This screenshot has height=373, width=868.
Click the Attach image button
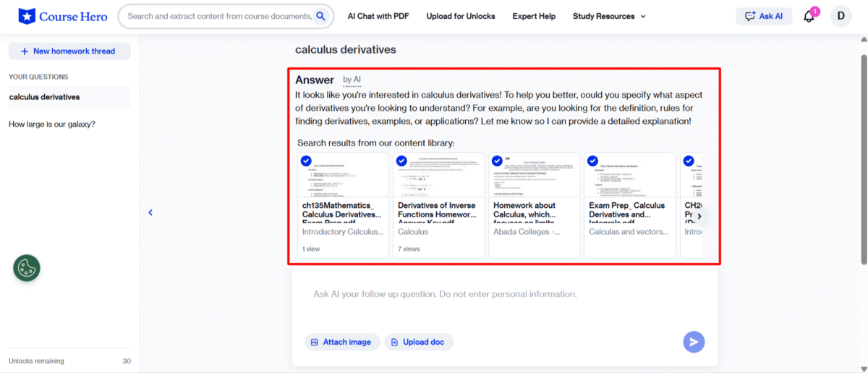341,342
